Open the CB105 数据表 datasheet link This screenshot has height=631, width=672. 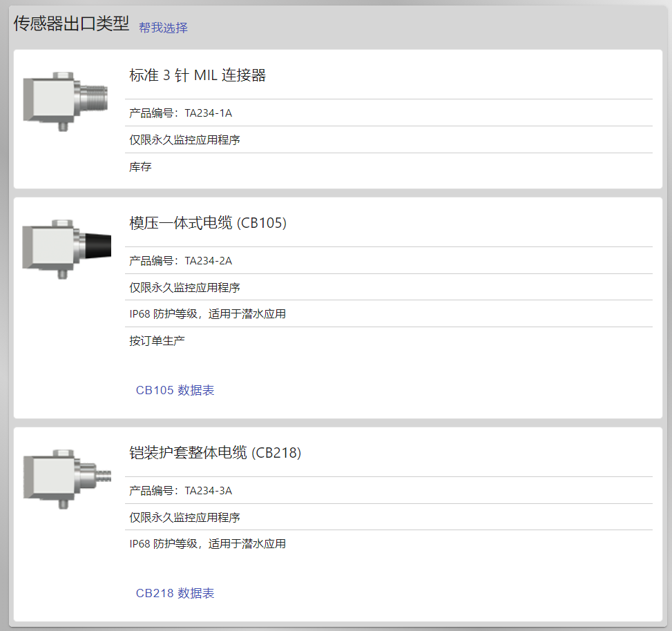[x=175, y=390]
